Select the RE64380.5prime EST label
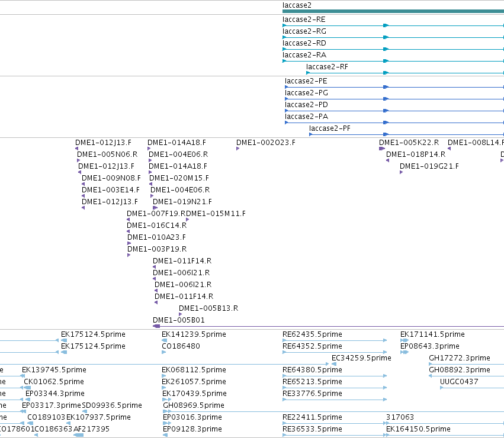The width and height of the screenshot is (504, 438). click(312, 370)
